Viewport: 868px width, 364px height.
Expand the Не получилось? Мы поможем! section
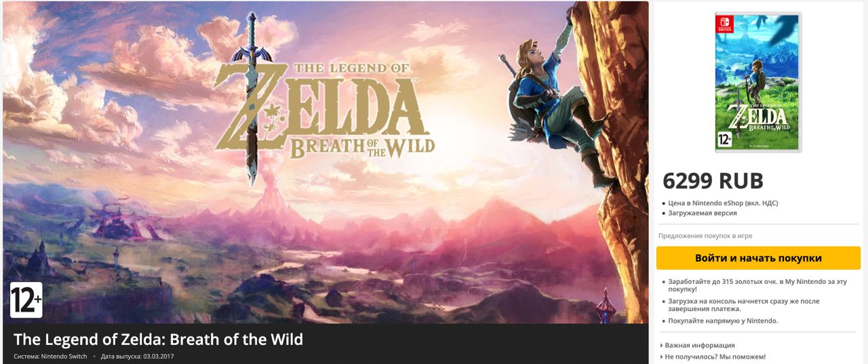coord(715,357)
